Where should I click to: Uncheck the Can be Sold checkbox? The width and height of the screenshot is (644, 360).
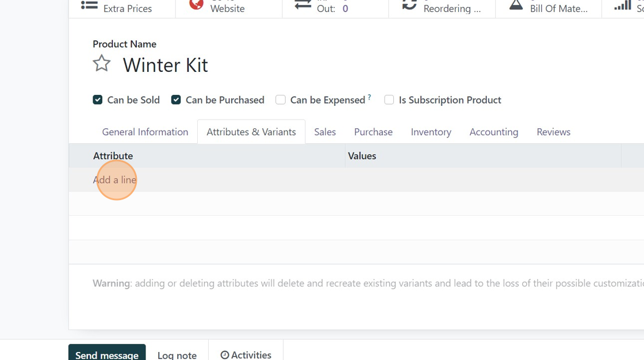click(x=97, y=100)
